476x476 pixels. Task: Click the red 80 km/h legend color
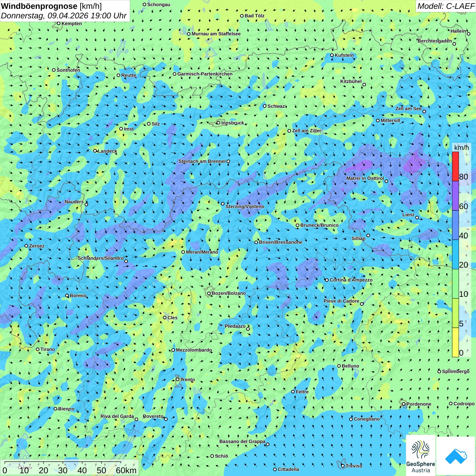(x=455, y=167)
